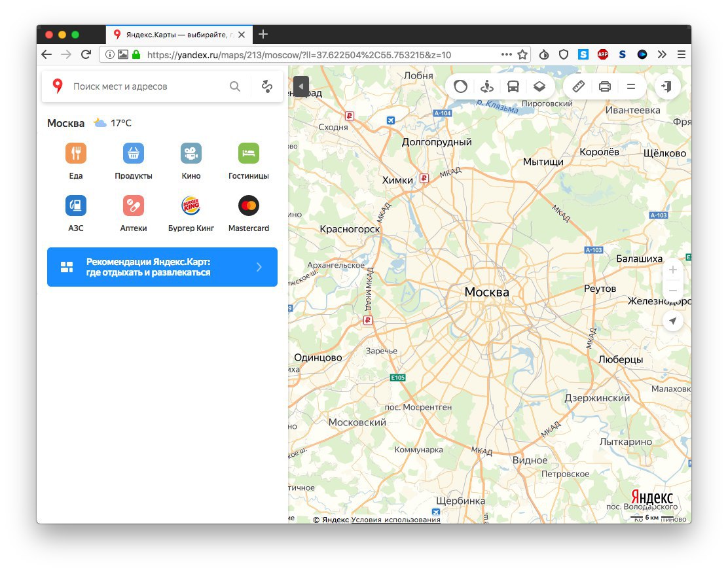Reload the current page
Screen dimensions: 728x572
[86, 54]
